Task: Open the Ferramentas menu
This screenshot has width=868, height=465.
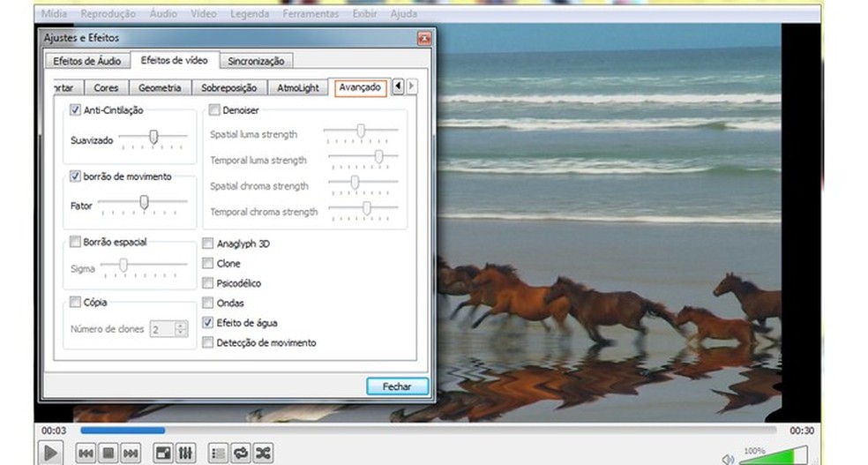Action: [x=311, y=14]
